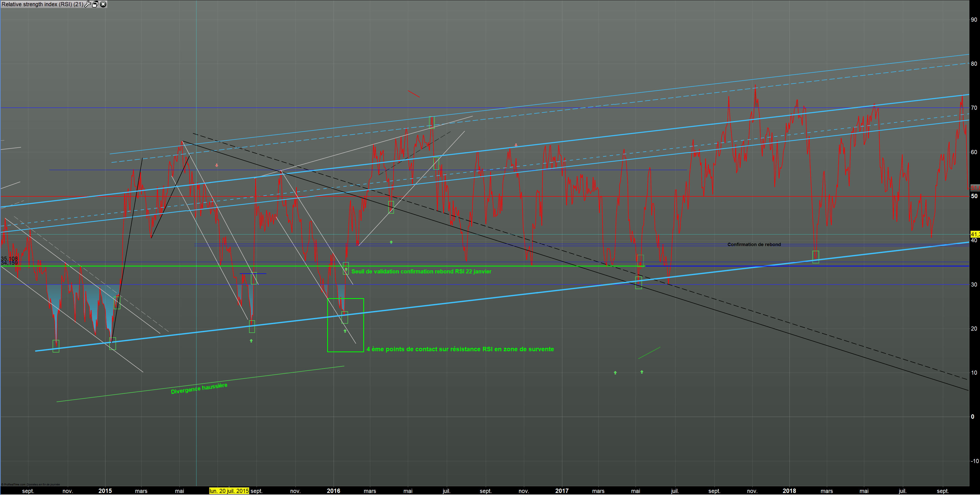Select the '4 ème points de contact' annotation
This screenshot has height=495, width=980.
[x=460, y=349]
